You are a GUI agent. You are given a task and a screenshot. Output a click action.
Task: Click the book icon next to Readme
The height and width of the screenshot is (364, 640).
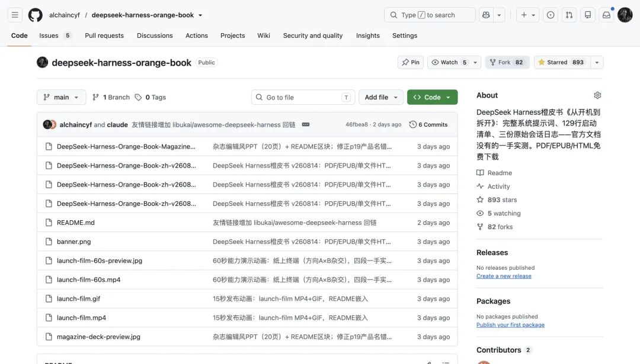point(480,173)
